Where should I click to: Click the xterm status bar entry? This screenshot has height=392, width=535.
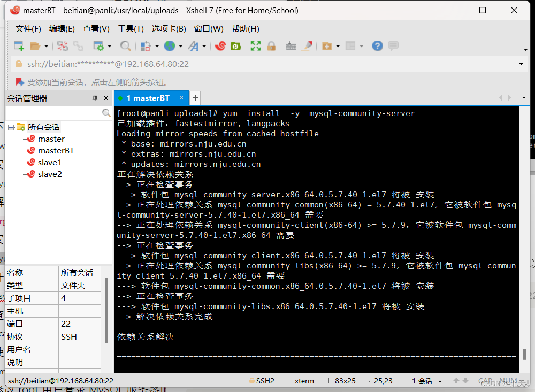(x=304, y=381)
